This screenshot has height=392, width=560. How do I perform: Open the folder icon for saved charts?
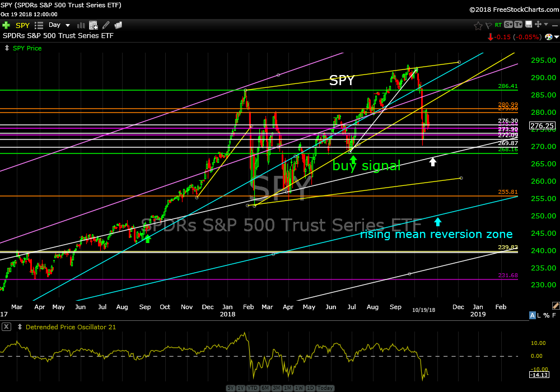(x=118, y=25)
